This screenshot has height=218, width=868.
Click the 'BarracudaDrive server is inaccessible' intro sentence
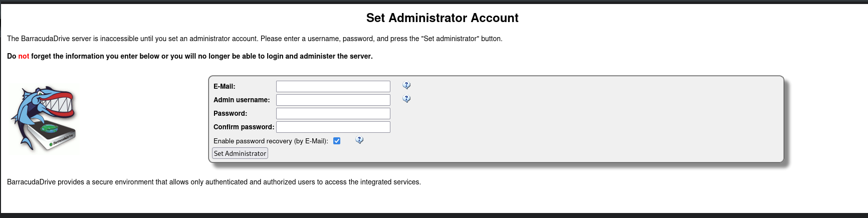coord(255,39)
